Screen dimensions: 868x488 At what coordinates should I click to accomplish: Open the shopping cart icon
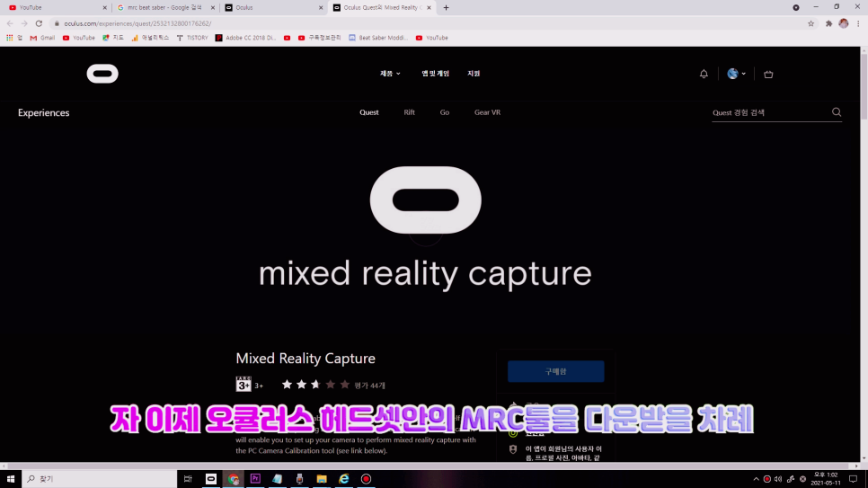[x=768, y=74]
